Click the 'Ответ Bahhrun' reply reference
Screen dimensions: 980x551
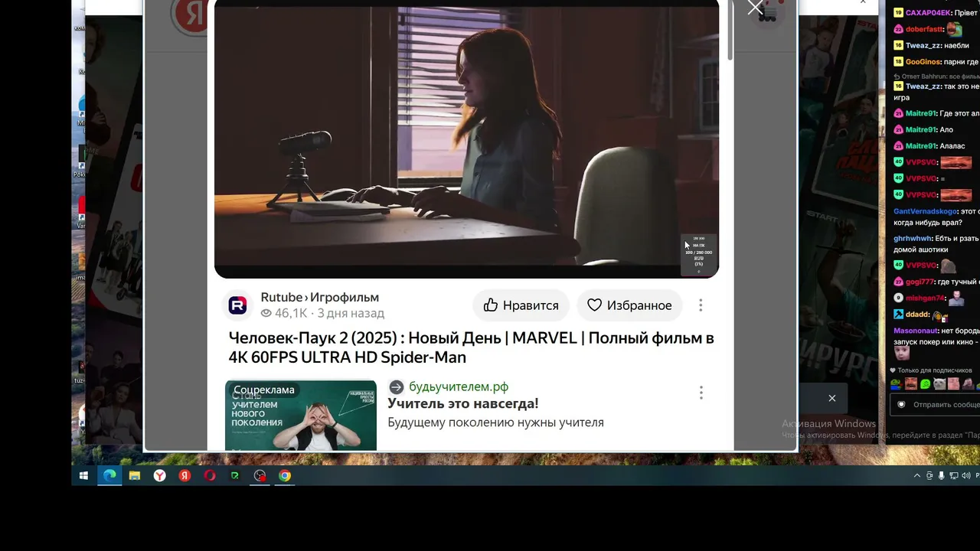click(x=936, y=77)
